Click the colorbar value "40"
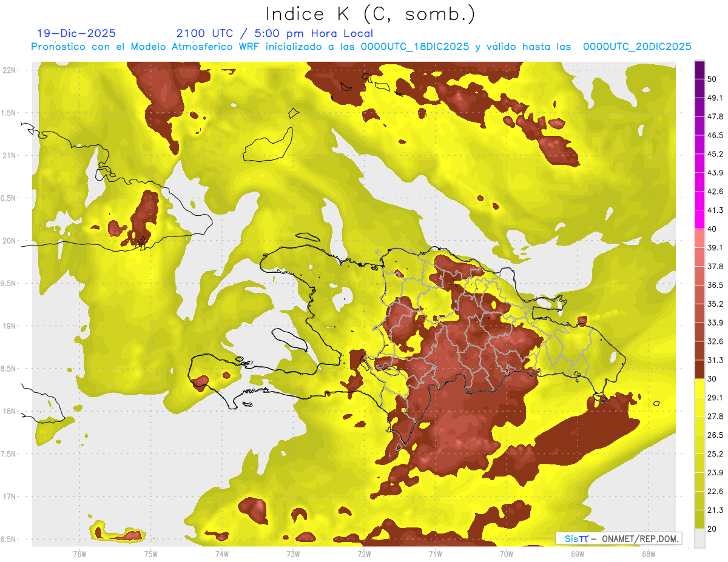This screenshot has width=728, height=562. [x=712, y=229]
